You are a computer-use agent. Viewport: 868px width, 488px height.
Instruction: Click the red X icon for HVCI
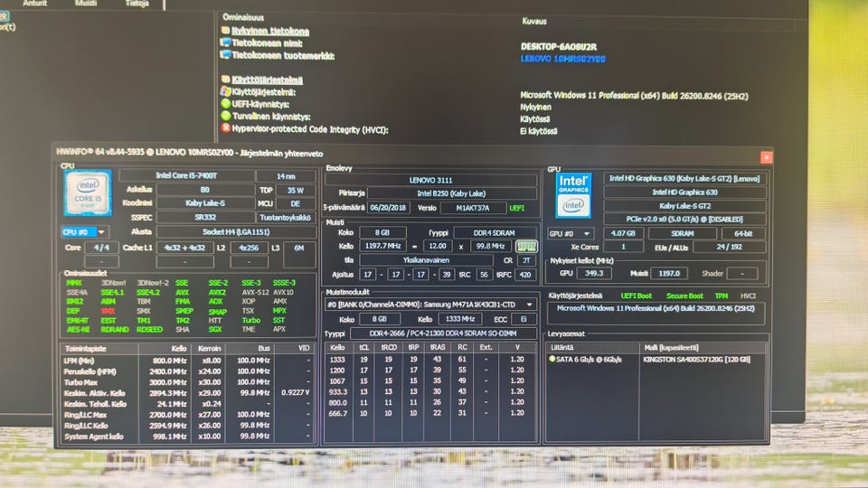[x=226, y=127]
